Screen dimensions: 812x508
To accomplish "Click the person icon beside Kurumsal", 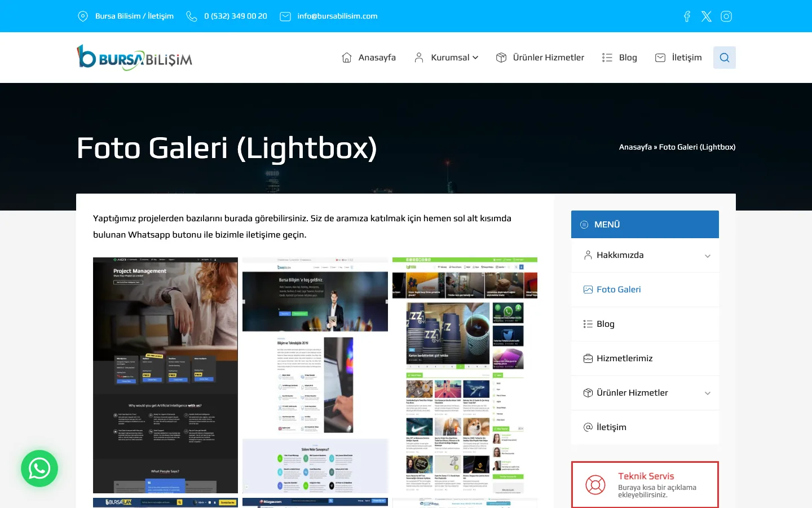I will (x=419, y=58).
